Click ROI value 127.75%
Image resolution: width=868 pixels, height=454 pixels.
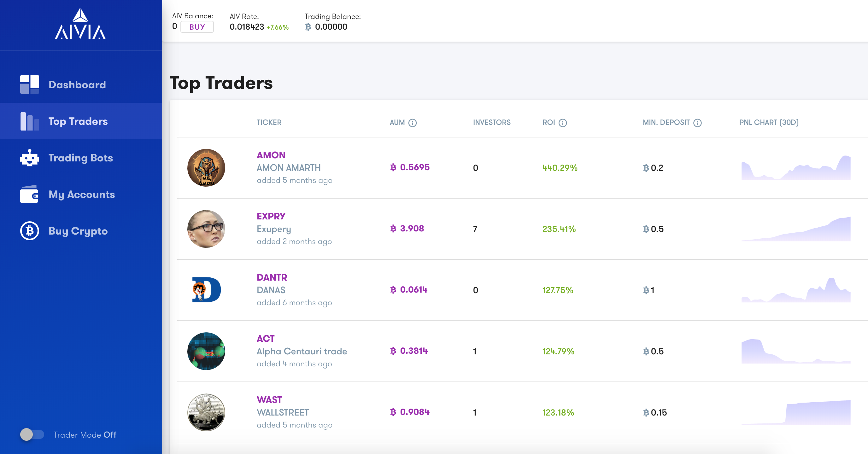[558, 290]
